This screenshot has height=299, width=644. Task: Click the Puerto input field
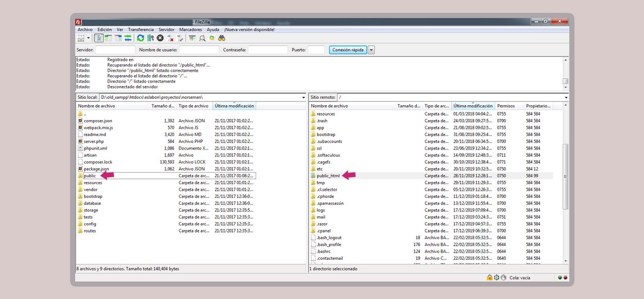[316, 50]
